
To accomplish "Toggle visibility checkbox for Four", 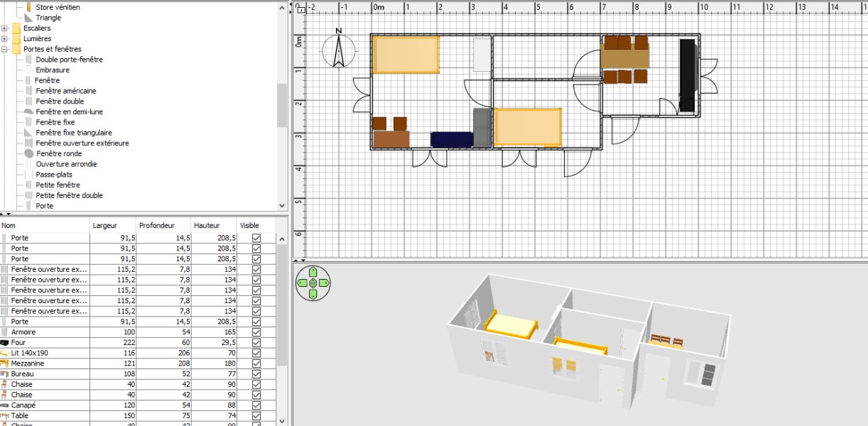I will (x=256, y=342).
